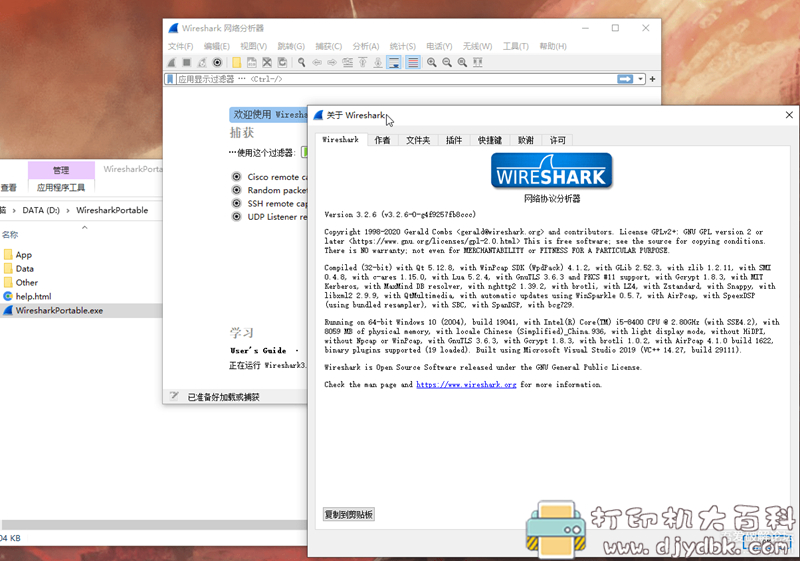This screenshot has width=800, height=561.
Task: Switch to the 快捷键 tab
Action: (x=490, y=140)
